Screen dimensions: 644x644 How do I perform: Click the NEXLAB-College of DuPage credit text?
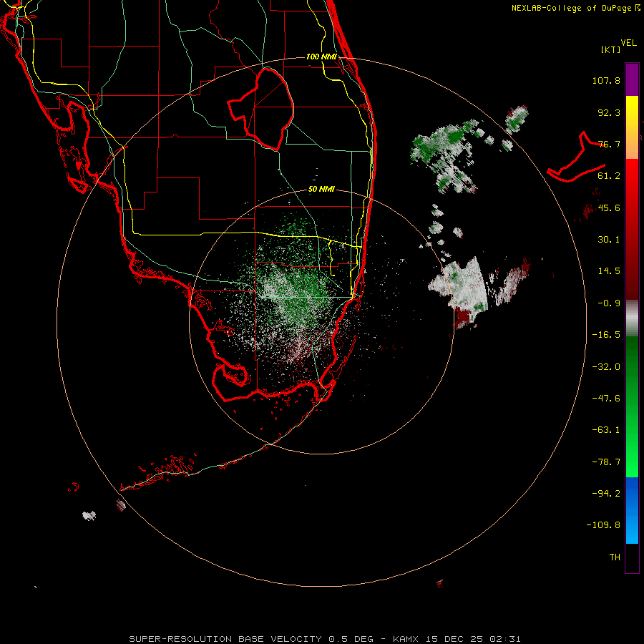coord(576,8)
